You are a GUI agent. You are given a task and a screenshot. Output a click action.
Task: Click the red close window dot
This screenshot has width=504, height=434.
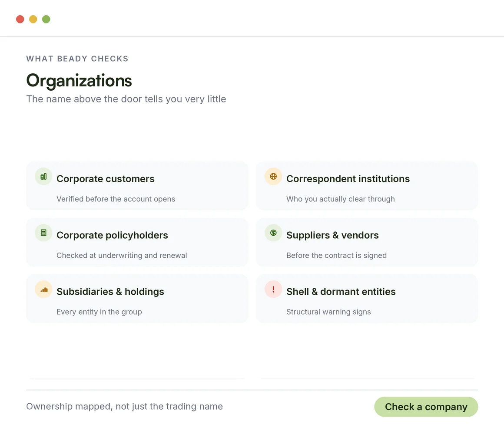coord(20,19)
